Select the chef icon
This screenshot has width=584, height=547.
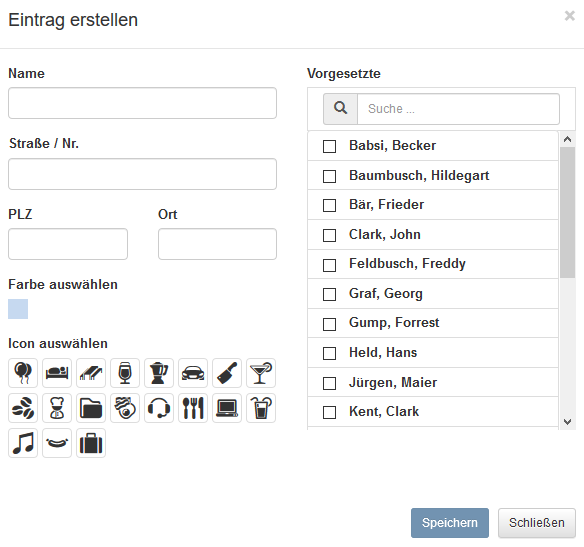tap(57, 408)
